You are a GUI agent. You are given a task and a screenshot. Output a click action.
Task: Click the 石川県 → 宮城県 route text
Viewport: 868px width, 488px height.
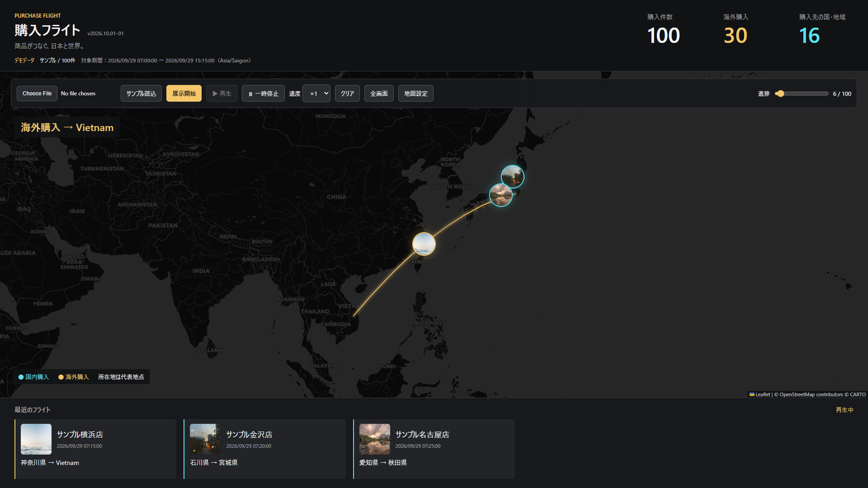(x=214, y=463)
